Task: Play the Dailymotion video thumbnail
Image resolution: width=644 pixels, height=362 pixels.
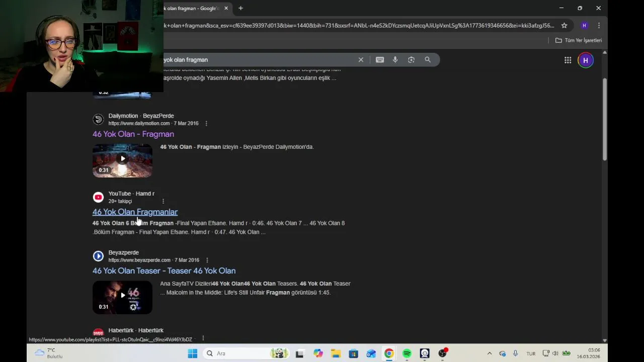Action: tap(122, 160)
